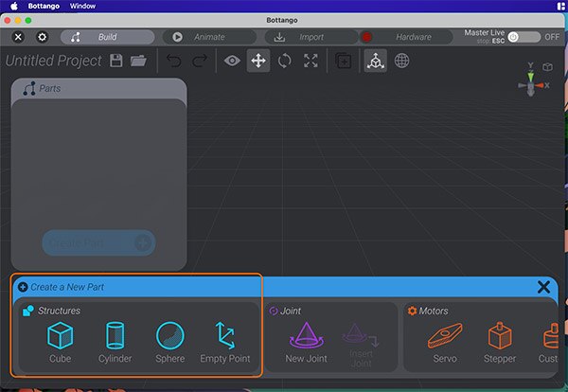Select the Move tool in toolbar
This screenshot has height=392, width=568.
click(257, 61)
